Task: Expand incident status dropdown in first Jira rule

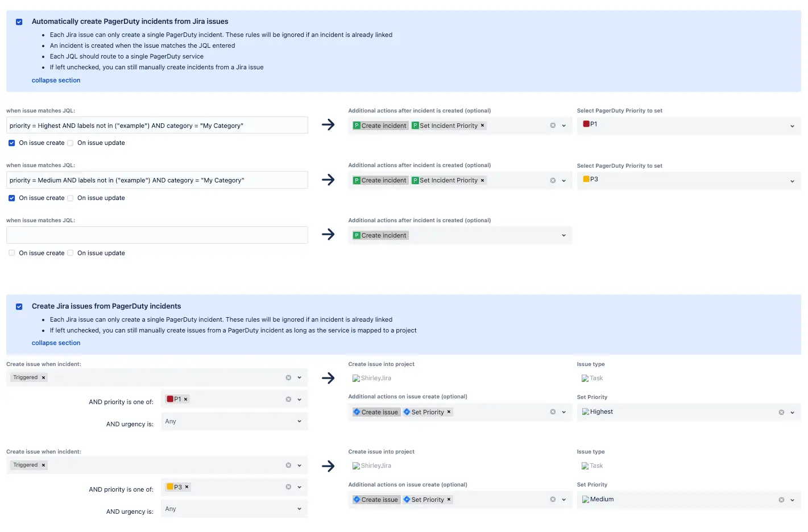Action: point(300,377)
